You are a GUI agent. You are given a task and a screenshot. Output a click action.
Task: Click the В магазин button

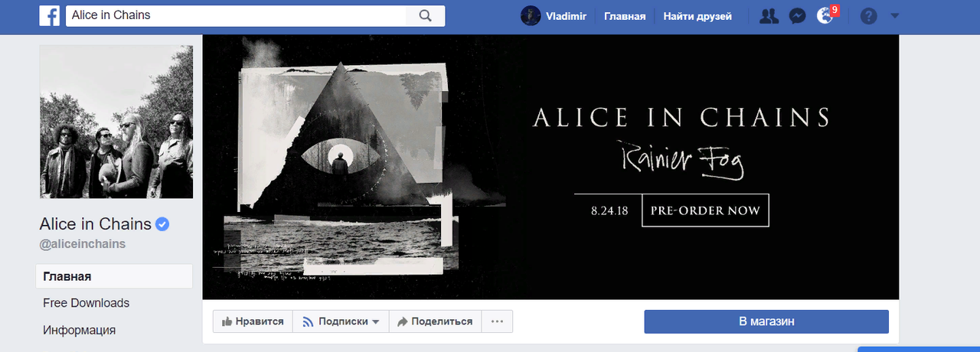click(x=766, y=321)
